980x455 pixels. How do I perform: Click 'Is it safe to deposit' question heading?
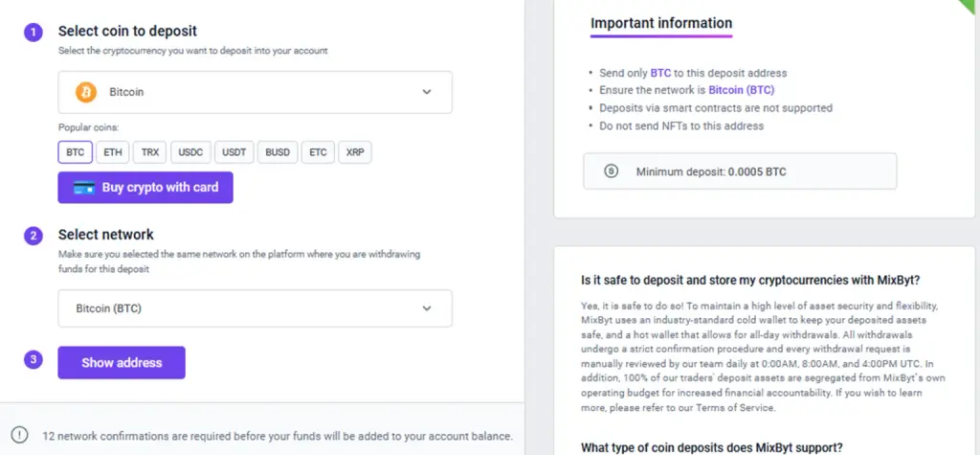point(750,281)
